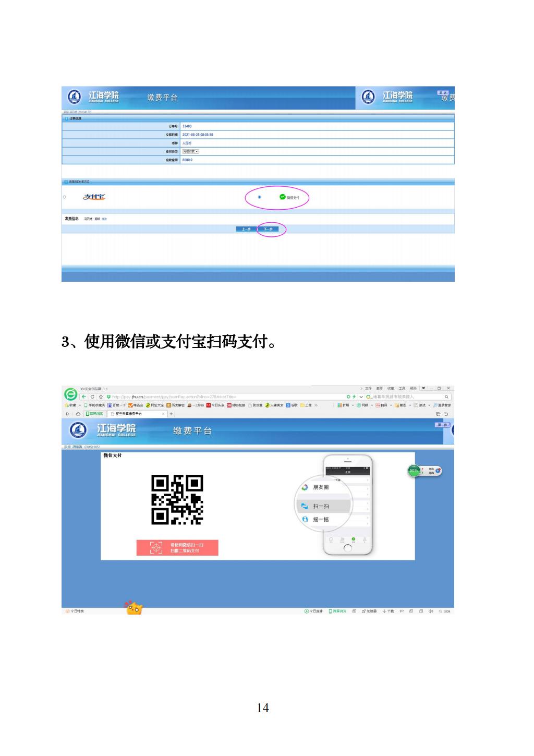
Task: Click the 上一步 previous step button
Action: 246,229
